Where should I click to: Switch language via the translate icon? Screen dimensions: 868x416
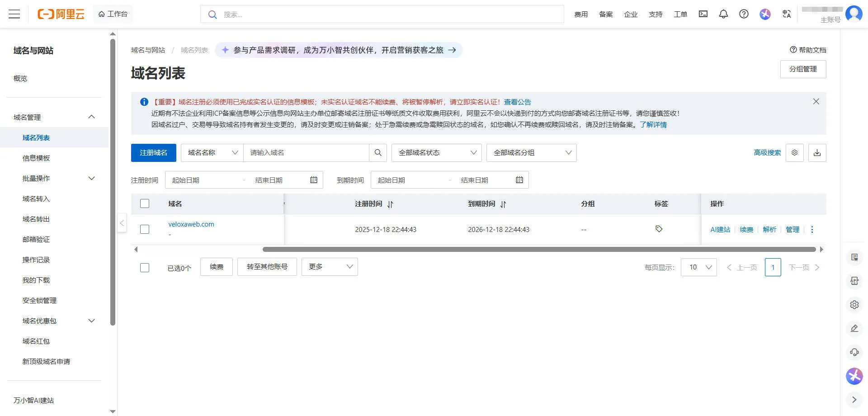coord(786,14)
